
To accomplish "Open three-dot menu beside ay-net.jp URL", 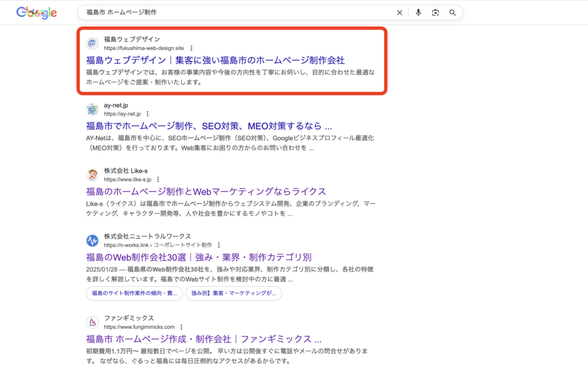I will tap(148, 114).
